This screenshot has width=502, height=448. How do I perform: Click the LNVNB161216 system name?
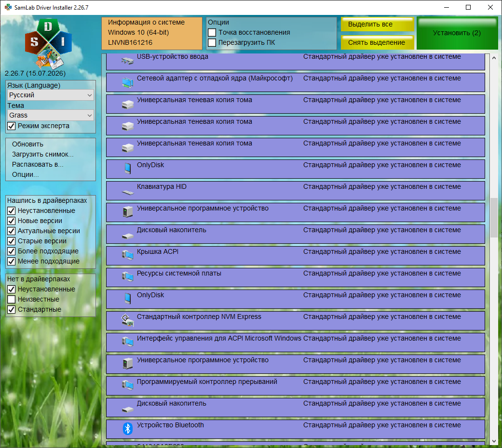coord(130,42)
